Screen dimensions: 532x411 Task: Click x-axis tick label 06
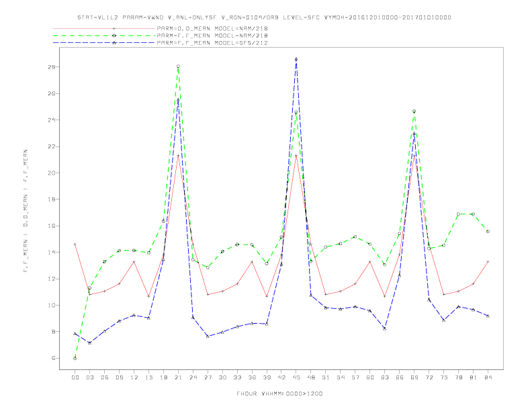pyautogui.click(x=105, y=377)
